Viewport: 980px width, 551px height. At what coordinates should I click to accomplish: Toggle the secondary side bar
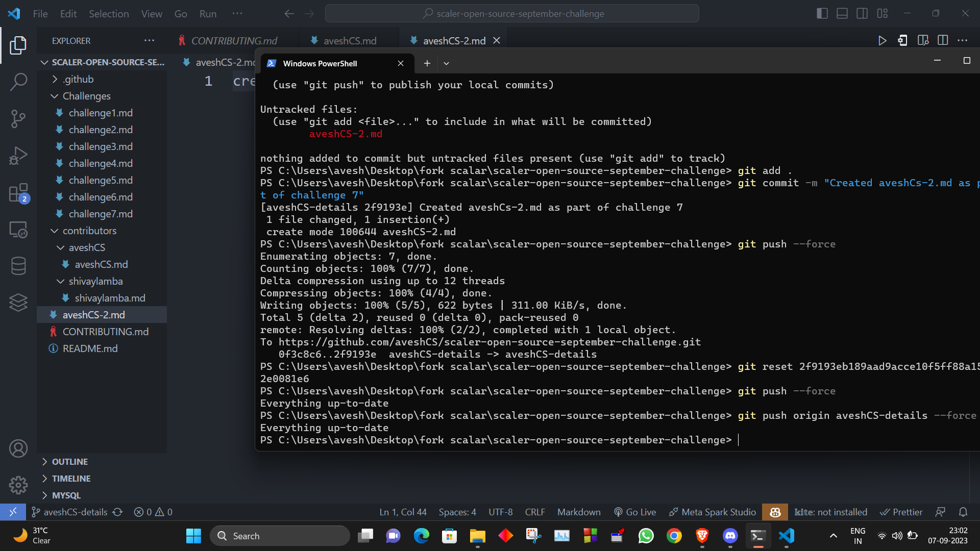pyautogui.click(x=862, y=13)
